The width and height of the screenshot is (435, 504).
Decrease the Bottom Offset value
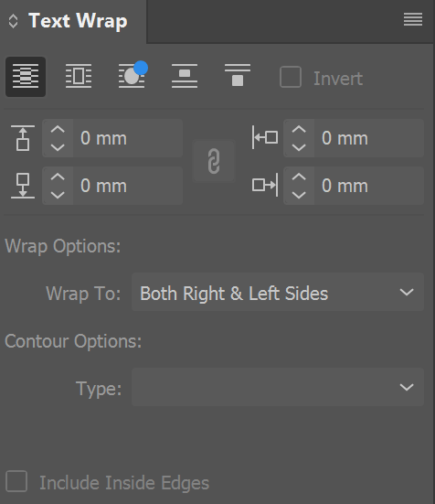(x=58, y=195)
